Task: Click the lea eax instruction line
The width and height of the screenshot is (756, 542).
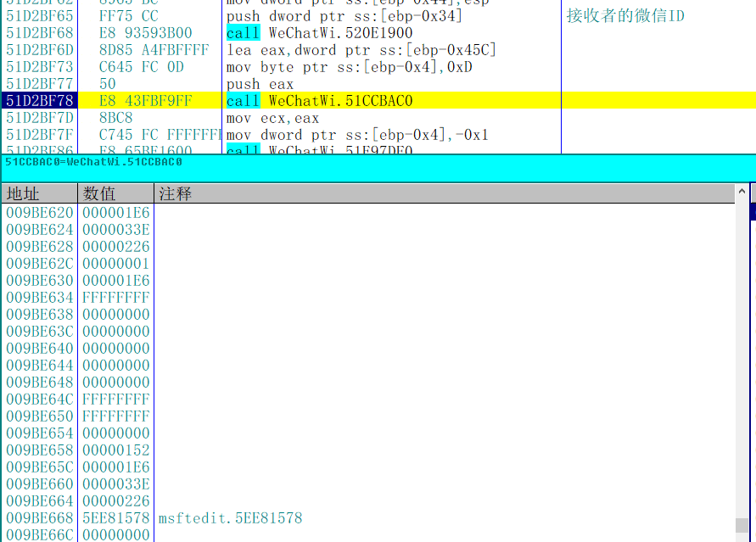Action: point(361,50)
